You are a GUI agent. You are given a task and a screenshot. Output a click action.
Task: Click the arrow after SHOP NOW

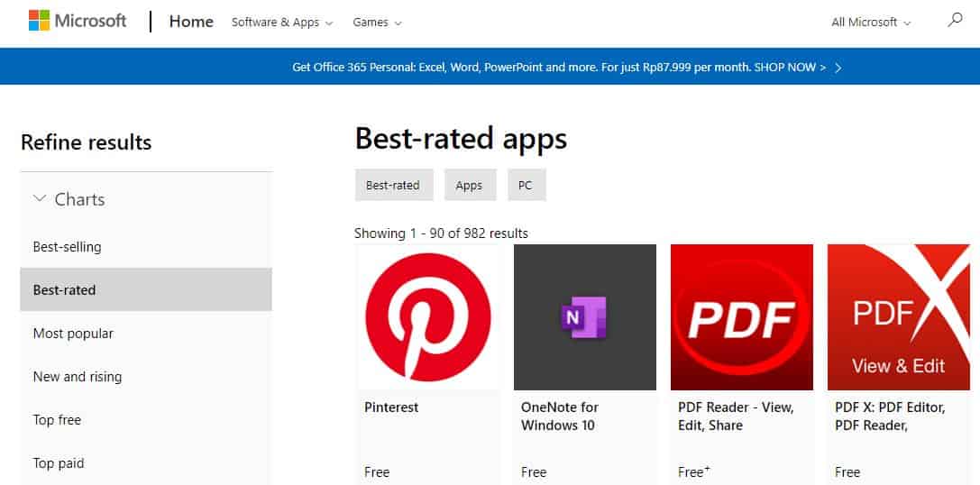[x=838, y=67]
